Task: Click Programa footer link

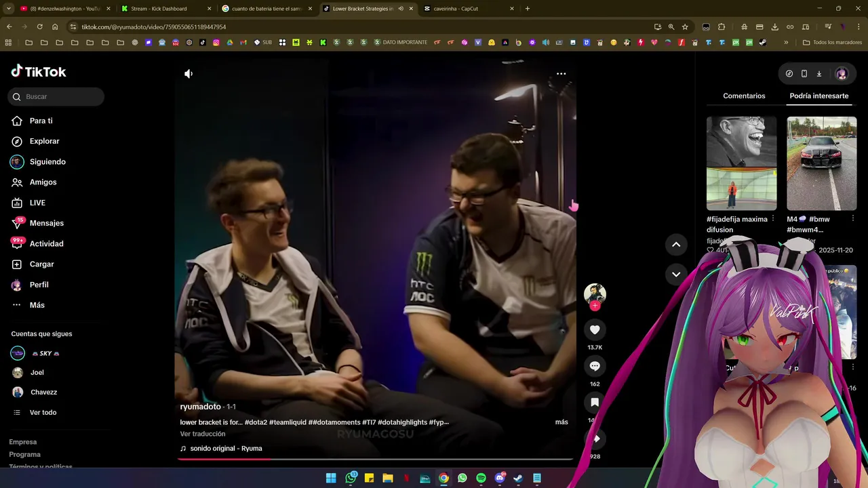Action: pyautogui.click(x=24, y=454)
